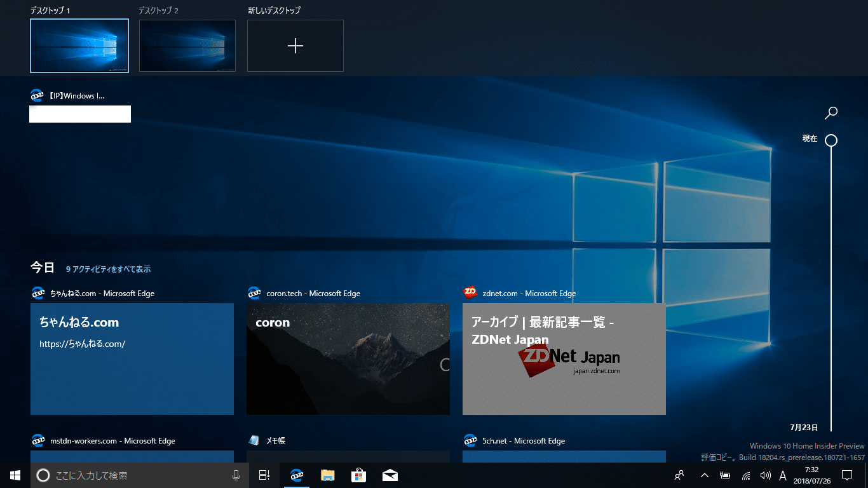Launch File Explorer from the taskbar
The width and height of the screenshot is (868, 488).
[327, 475]
